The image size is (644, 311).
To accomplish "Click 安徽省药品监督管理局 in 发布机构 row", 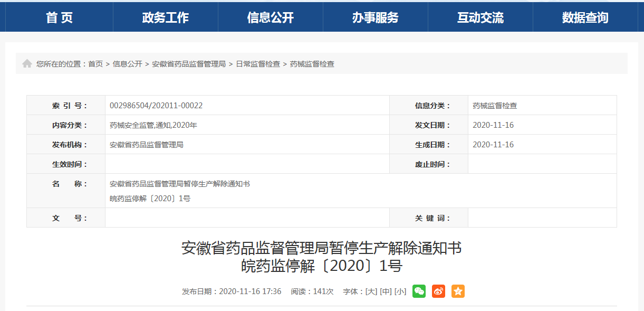I will point(147,145).
